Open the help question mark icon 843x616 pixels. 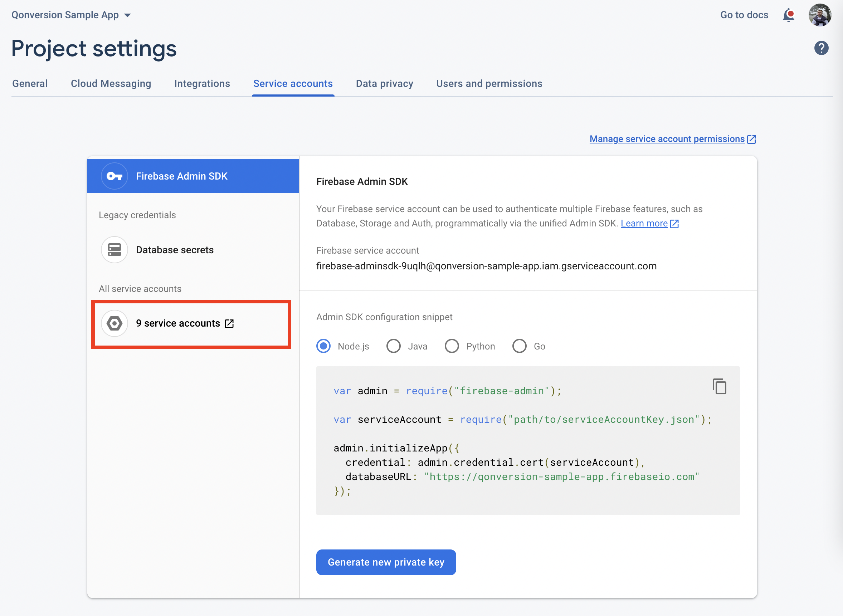(x=821, y=48)
